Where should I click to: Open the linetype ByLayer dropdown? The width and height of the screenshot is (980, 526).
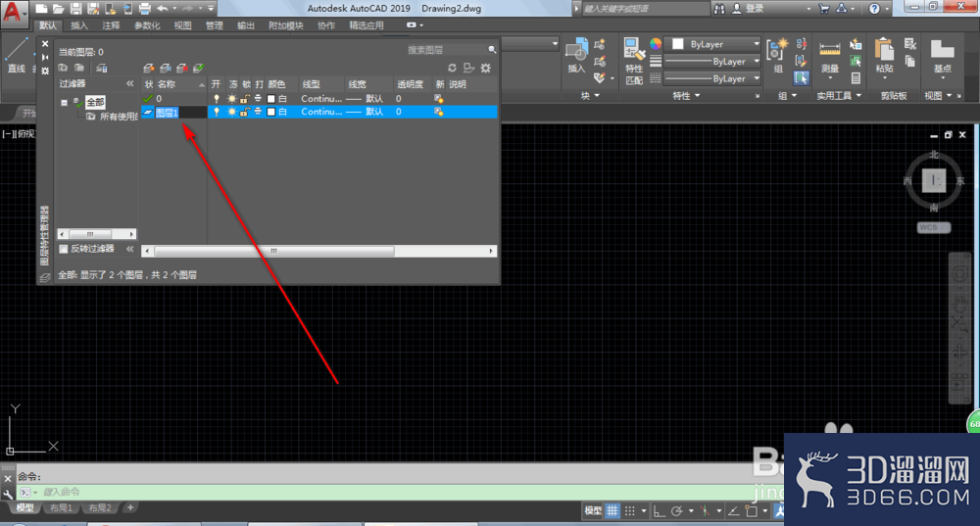711,78
